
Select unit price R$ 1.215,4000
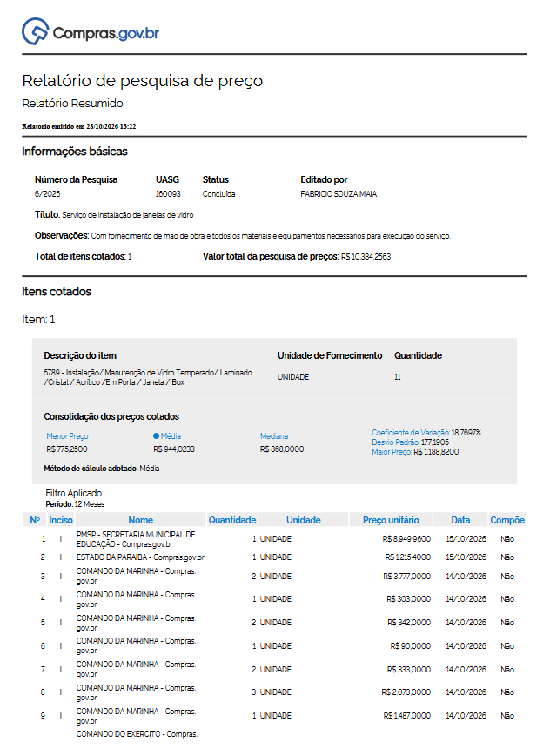pos(408,557)
